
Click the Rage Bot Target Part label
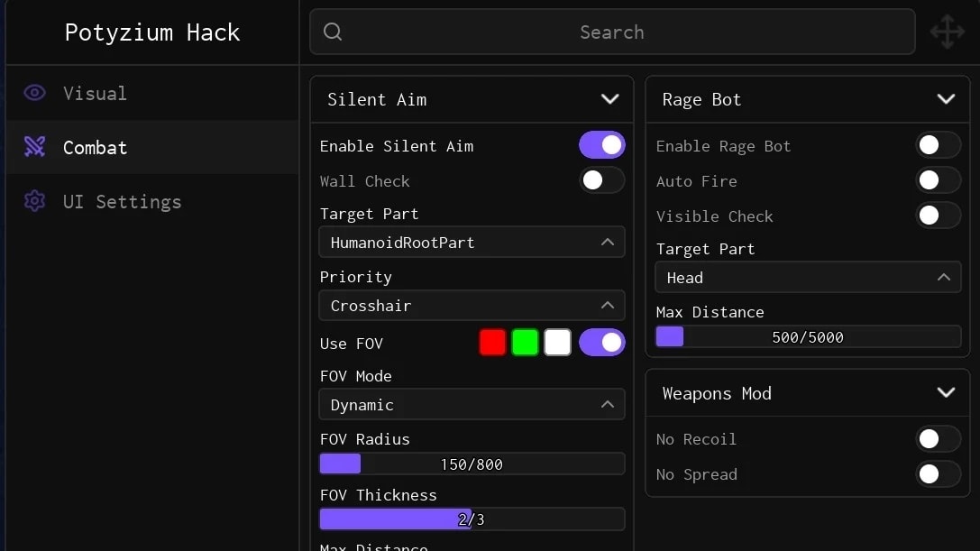tap(705, 249)
